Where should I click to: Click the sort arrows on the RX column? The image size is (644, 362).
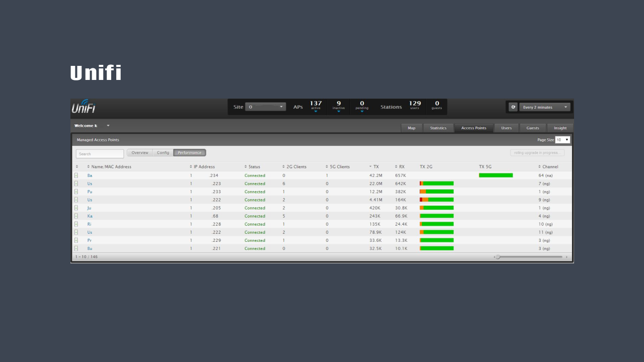(395, 166)
